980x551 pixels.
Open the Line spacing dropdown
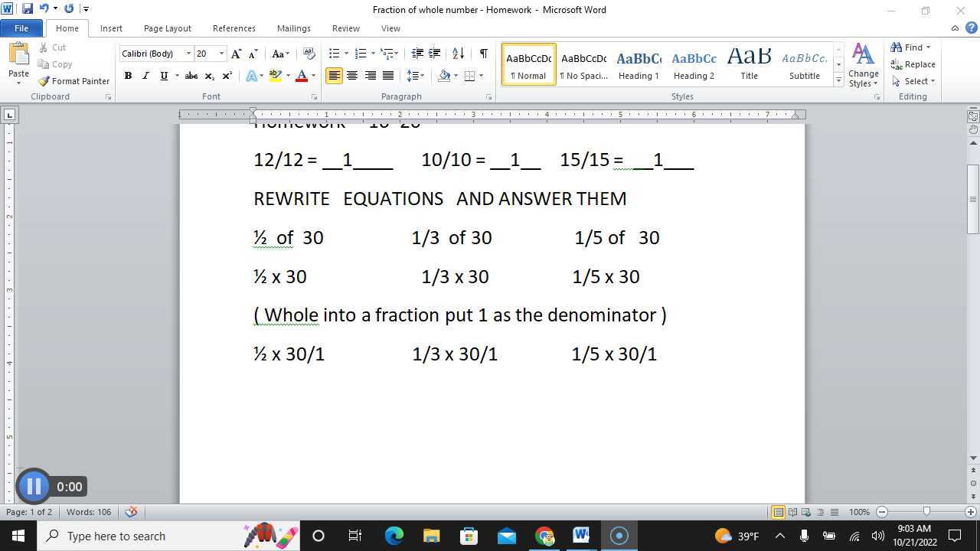pyautogui.click(x=414, y=76)
